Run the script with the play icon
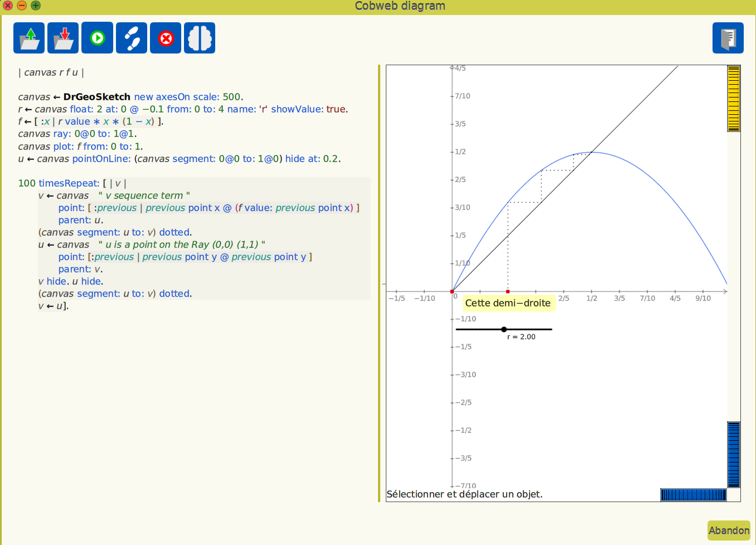756x545 pixels. (98, 38)
